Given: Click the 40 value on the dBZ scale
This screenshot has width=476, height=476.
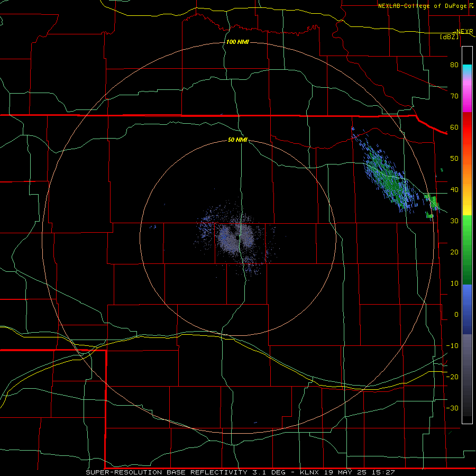Looking at the screenshot, I should pos(454,190).
